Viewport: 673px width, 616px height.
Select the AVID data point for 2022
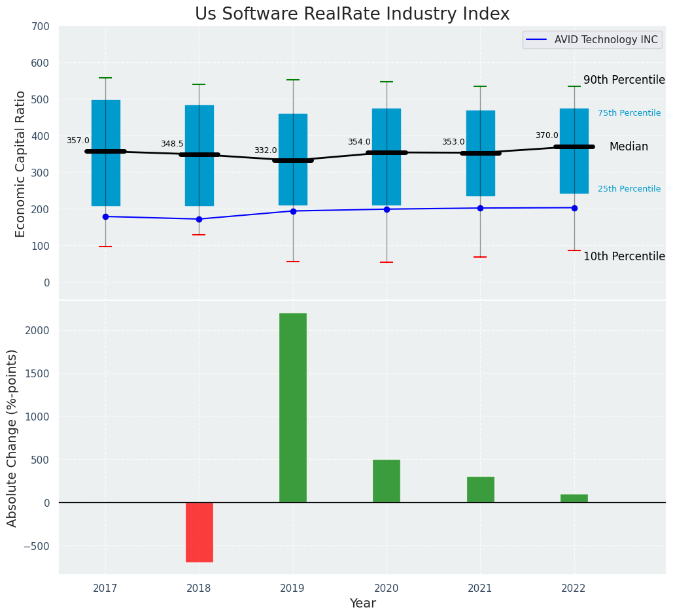click(x=575, y=208)
